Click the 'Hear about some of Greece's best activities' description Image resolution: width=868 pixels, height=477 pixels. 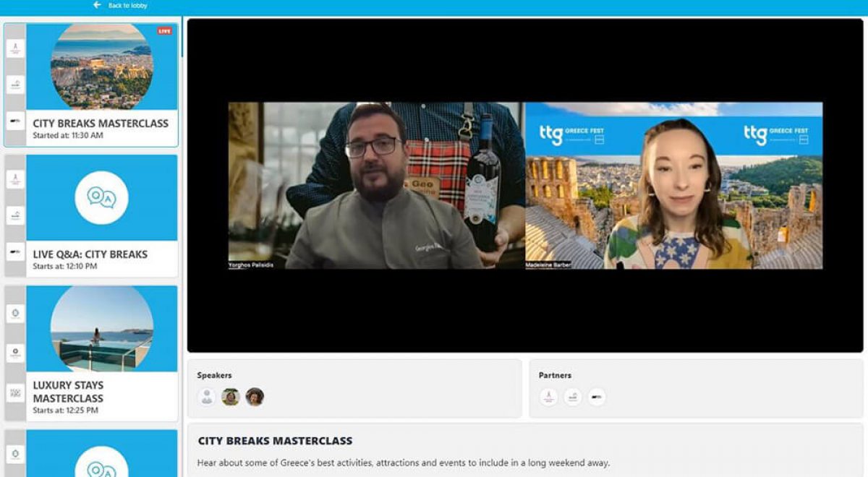[x=404, y=463]
